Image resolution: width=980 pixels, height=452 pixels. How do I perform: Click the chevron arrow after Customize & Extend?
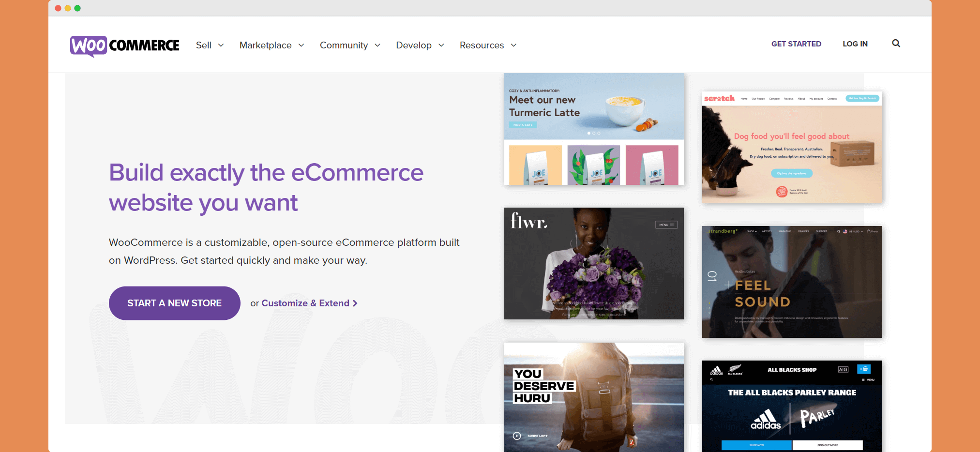(355, 303)
